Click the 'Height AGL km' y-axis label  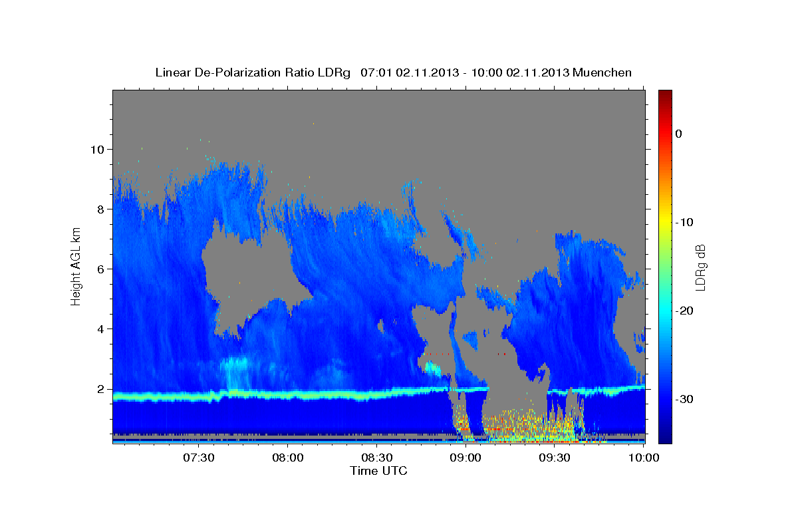click(76, 266)
